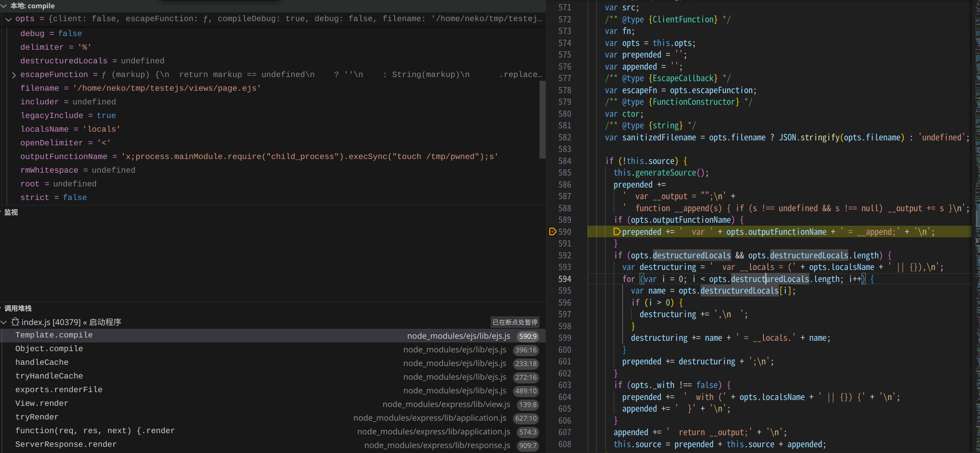Screen dimensions: 980x453
Task: Toggle the 调用堆栈 call stack header
Action: click(x=18, y=308)
